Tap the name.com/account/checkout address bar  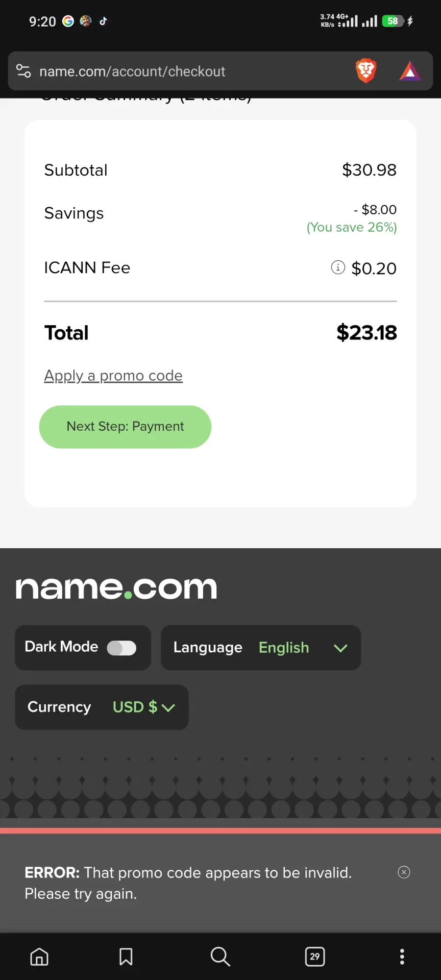[132, 71]
